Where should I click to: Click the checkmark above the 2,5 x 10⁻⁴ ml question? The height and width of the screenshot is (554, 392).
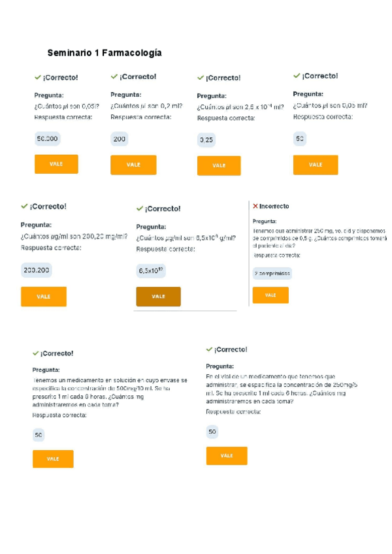pyautogui.click(x=201, y=78)
